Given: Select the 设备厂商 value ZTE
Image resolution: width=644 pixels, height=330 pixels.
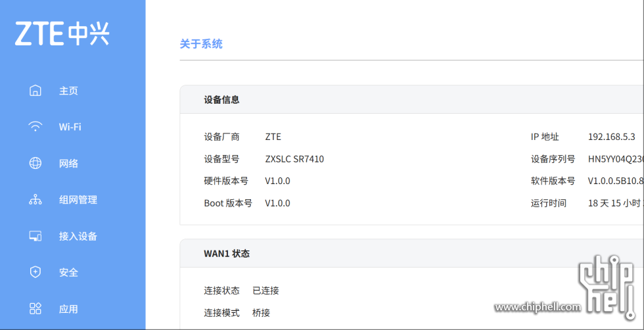Looking at the screenshot, I should [273, 137].
